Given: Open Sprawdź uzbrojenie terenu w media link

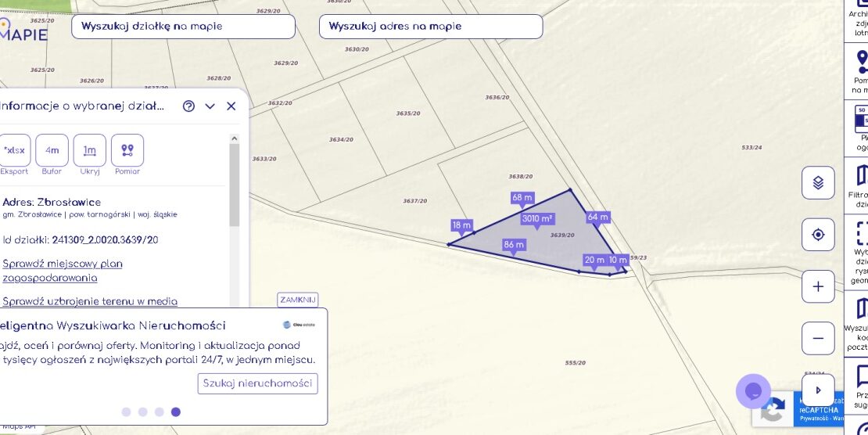Looking at the screenshot, I should click(90, 301).
